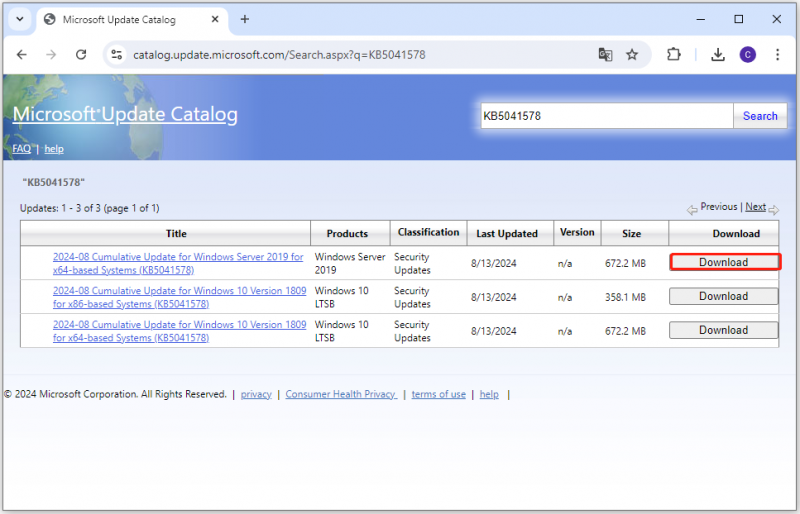This screenshot has height=514, width=800.
Task: Open the privacy footer link
Action: click(256, 394)
